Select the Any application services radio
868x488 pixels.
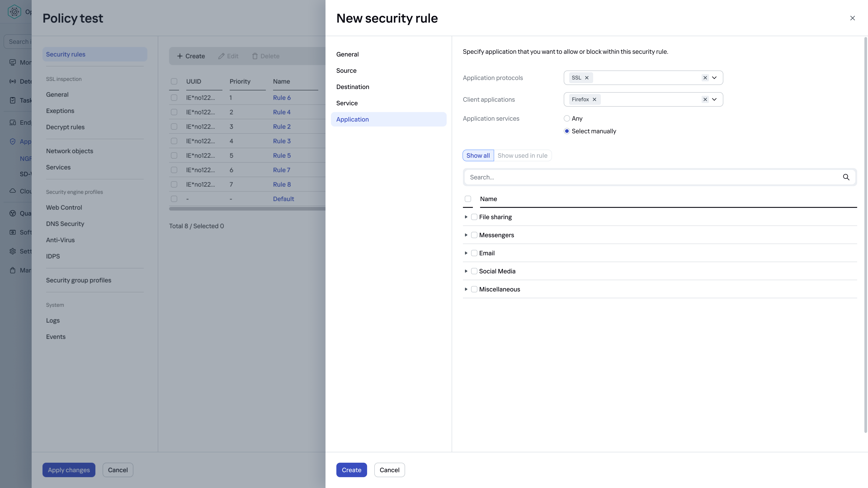pyautogui.click(x=567, y=119)
